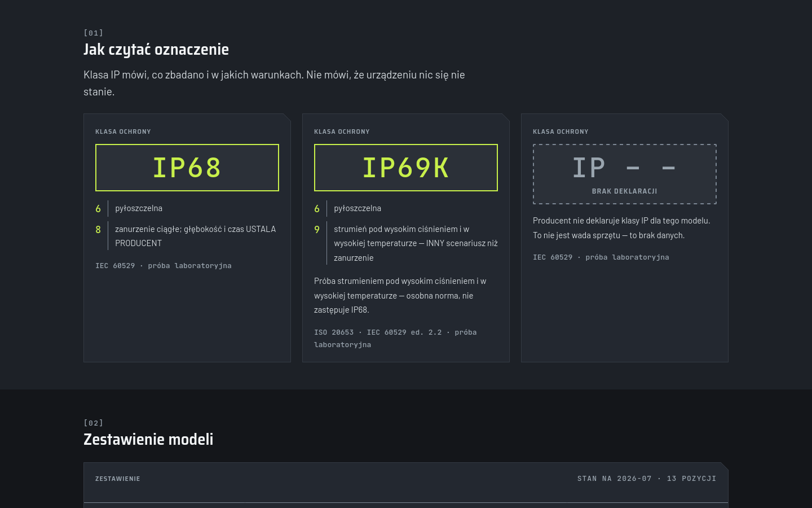Click the [01] section marker

point(94,33)
